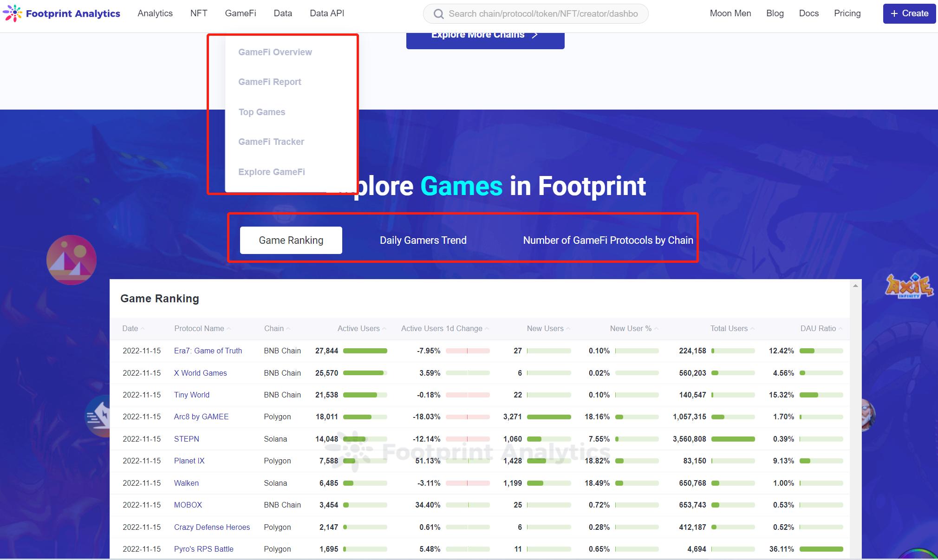This screenshot has width=938, height=560.
Task: Select the Game Ranking tab
Action: point(291,240)
